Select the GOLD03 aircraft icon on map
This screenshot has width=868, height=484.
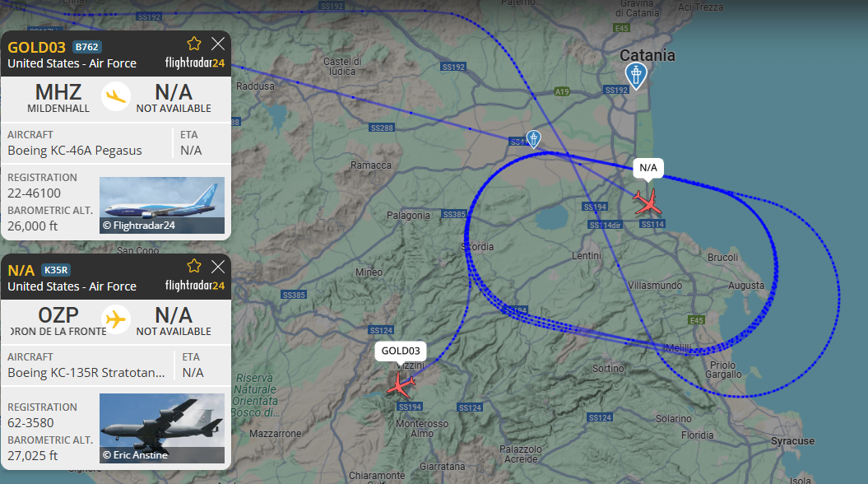[x=401, y=384]
